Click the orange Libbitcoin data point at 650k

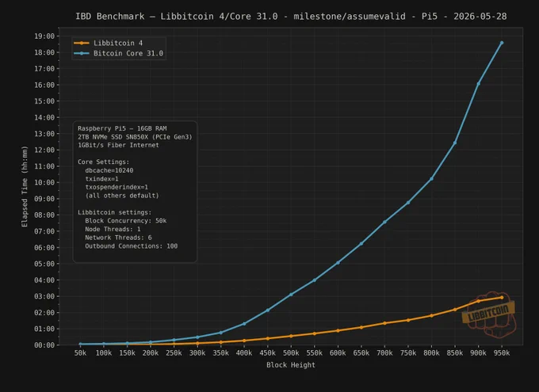click(x=361, y=327)
